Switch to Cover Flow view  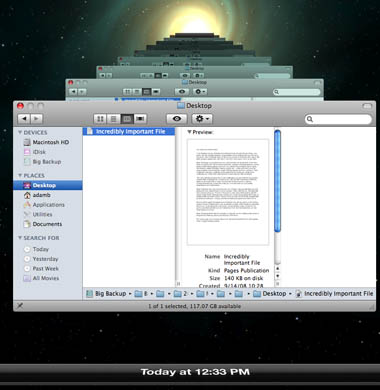pyautogui.click(x=140, y=119)
